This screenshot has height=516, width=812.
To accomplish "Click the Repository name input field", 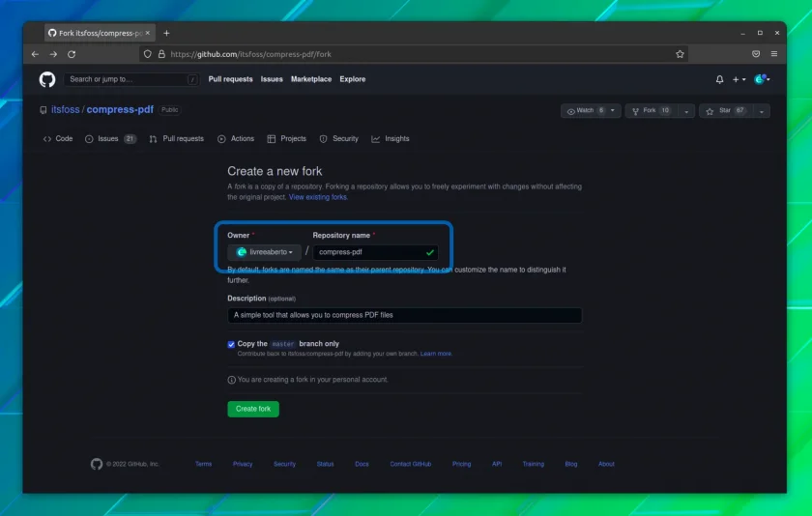I will [x=375, y=252].
